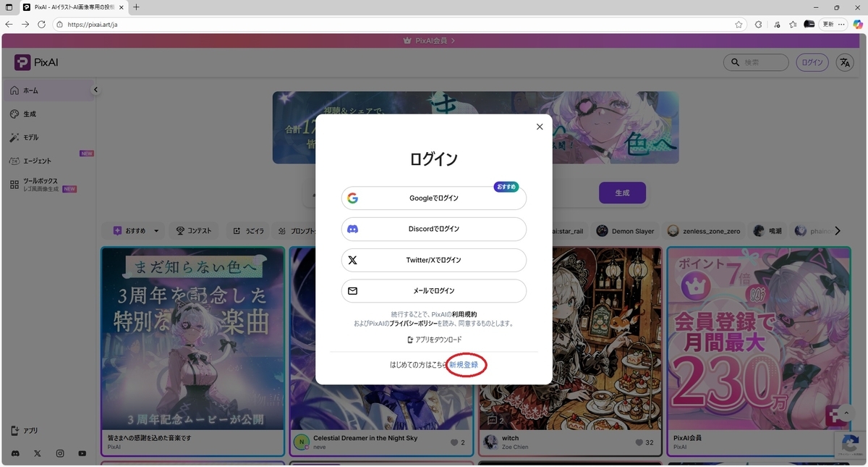Click the Google icon in the login dialog

coord(352,197)
